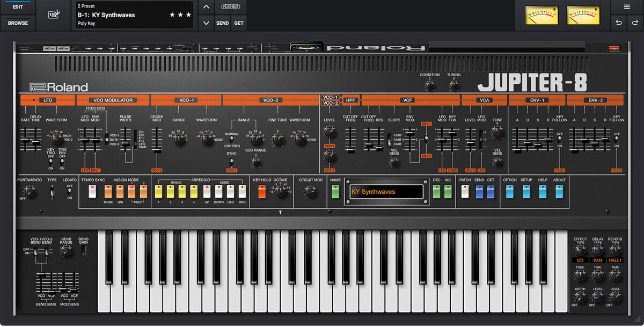Viewport: 644px width, 327px height.
Task: Click the DEC patch button
Action: point(436,192)
